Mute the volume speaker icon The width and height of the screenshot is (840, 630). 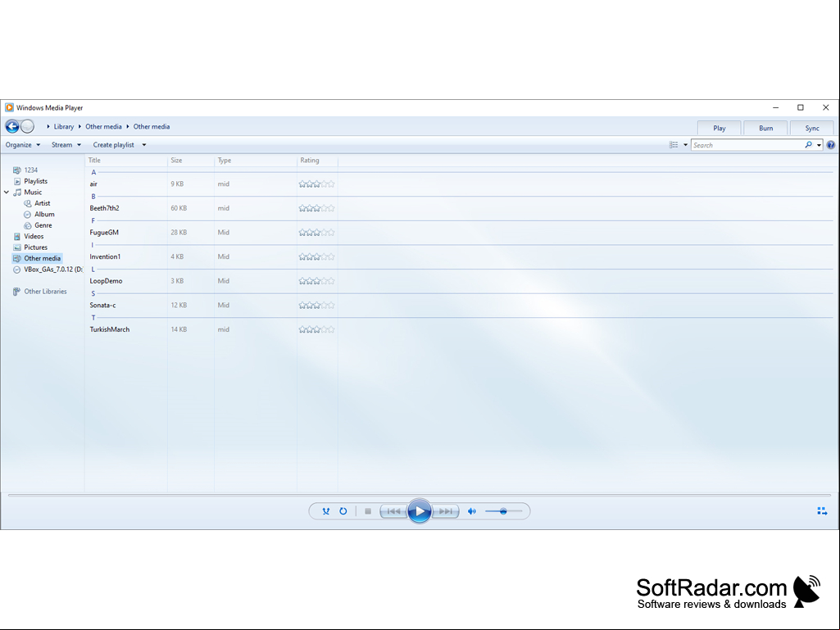point(471,511)
